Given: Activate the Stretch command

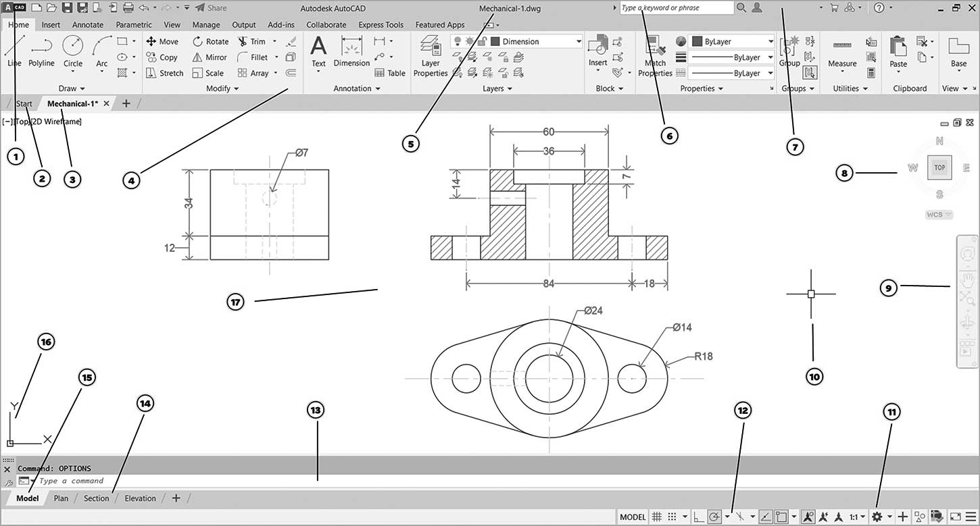Looking at the screenshot, I should pyautogui.click(x=165, y=73).
